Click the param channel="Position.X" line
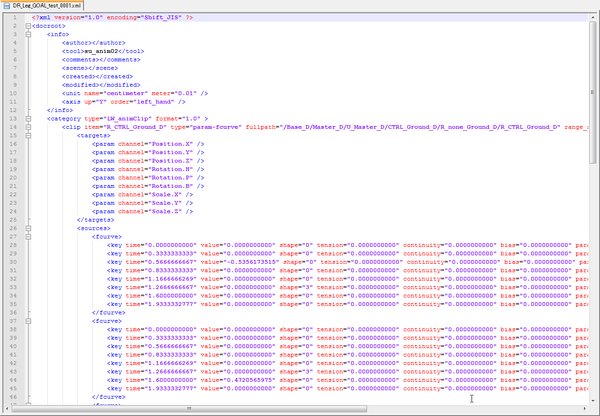The image size is (600, 416). pyautogui.click(x=148, y=144)
